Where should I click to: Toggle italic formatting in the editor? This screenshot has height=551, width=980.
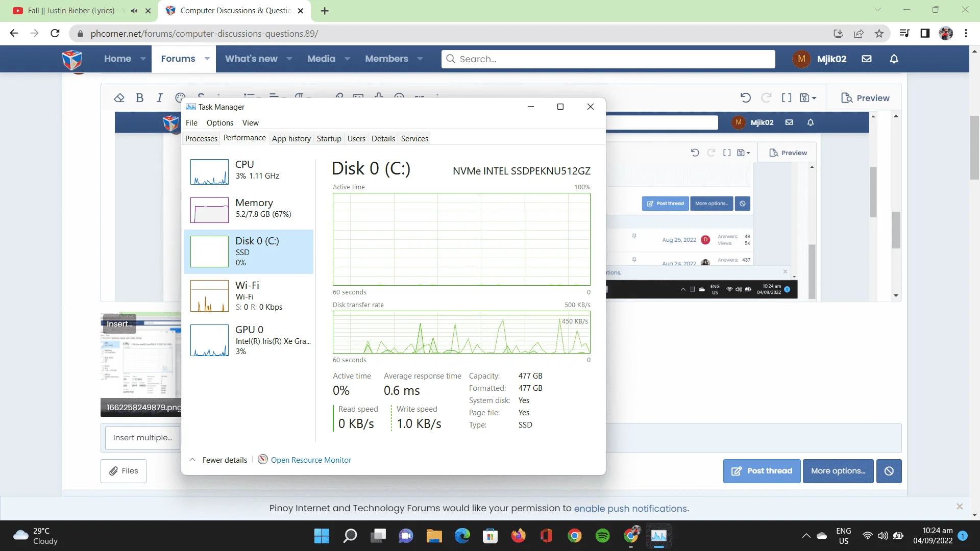click(x=160, y=98)
